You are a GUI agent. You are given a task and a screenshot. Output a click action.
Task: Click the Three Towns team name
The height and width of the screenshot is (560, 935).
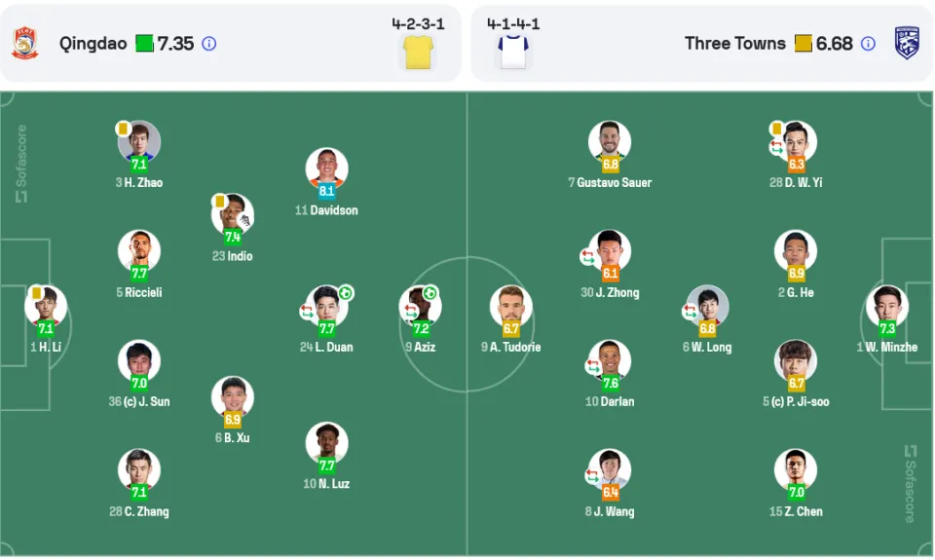click(734, 44)
